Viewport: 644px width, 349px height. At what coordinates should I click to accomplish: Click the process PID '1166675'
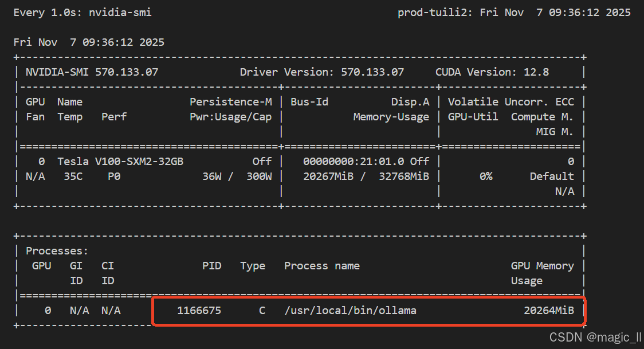coord(199,311)
